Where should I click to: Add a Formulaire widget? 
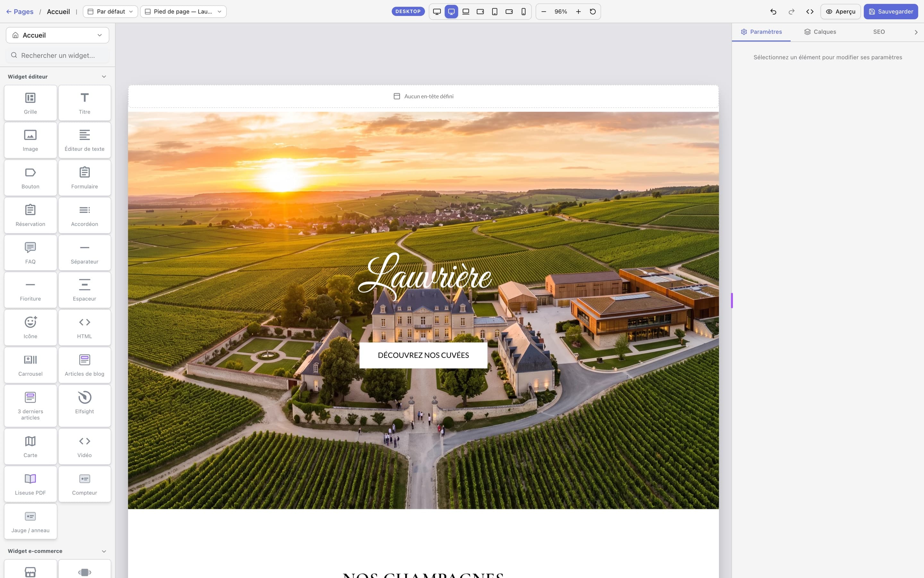(84, 178)
